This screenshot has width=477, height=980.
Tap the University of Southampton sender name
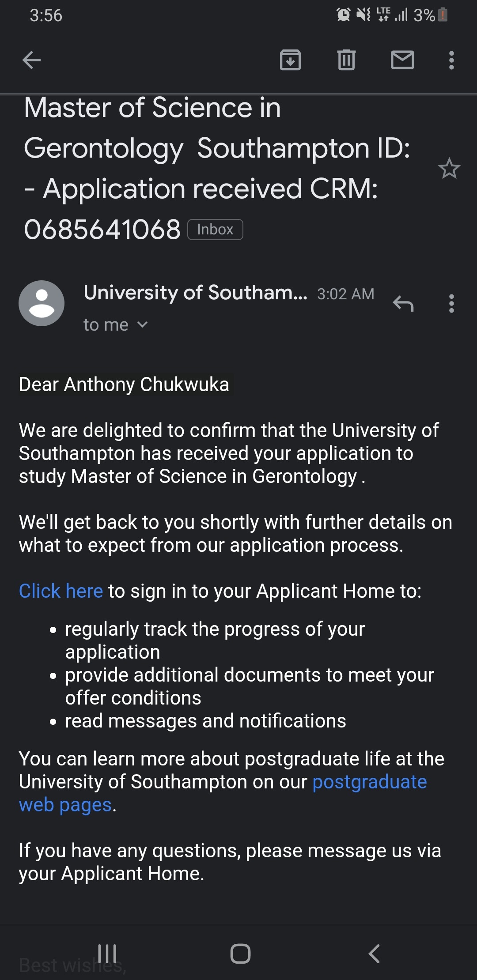click(195, 292)
